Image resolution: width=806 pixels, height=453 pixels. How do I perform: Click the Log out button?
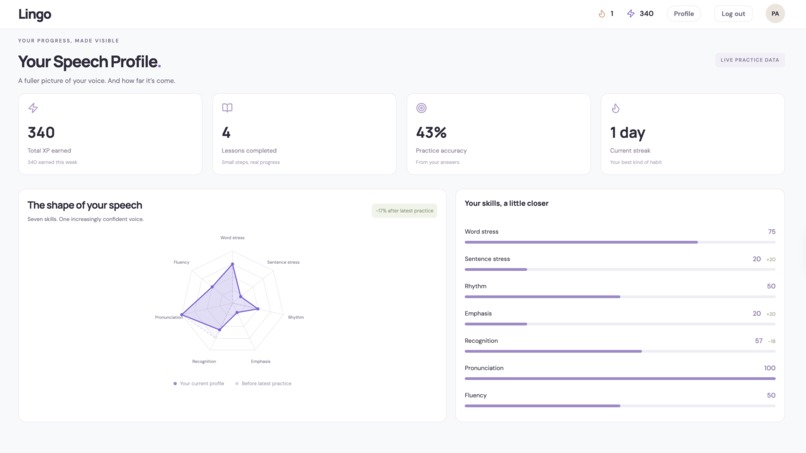click(x=733, y=14)
